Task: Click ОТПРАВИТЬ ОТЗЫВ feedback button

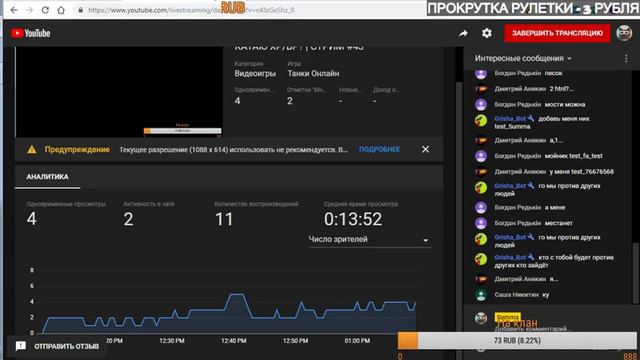Action: click(x=58, y=346)
